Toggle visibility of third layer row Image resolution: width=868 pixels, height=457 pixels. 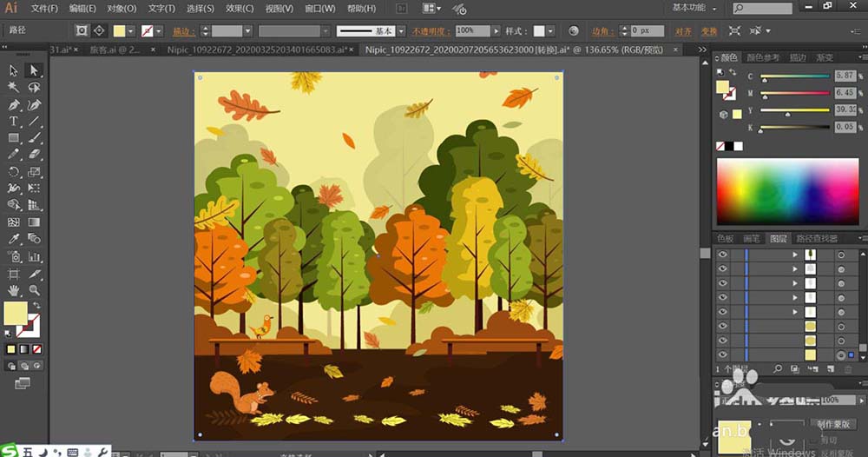click(x=722, y=283)
